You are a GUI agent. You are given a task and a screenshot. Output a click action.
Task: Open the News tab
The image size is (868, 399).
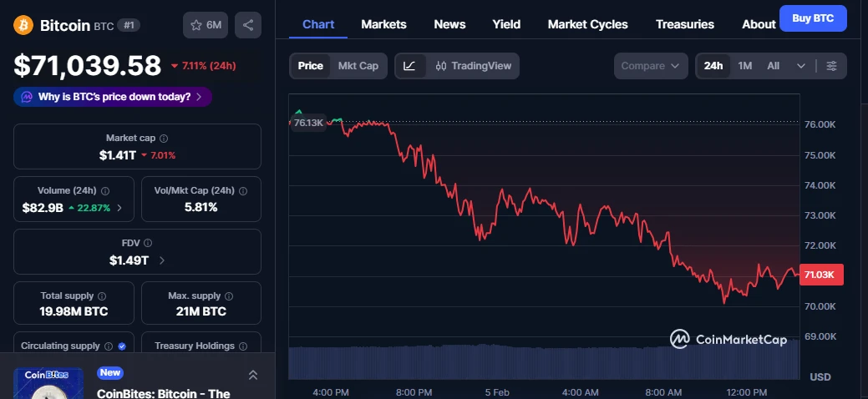449,24
